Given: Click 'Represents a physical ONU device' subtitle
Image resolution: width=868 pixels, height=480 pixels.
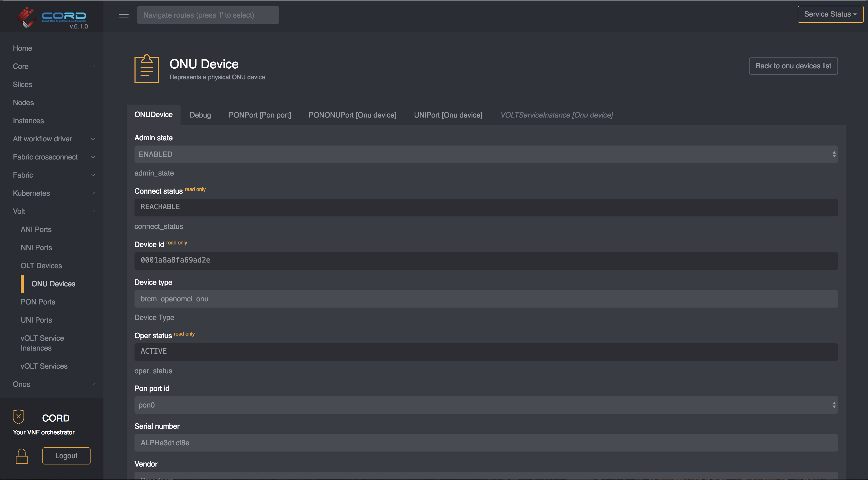Looking at the screenshot, I should click(x=217, y=77).
